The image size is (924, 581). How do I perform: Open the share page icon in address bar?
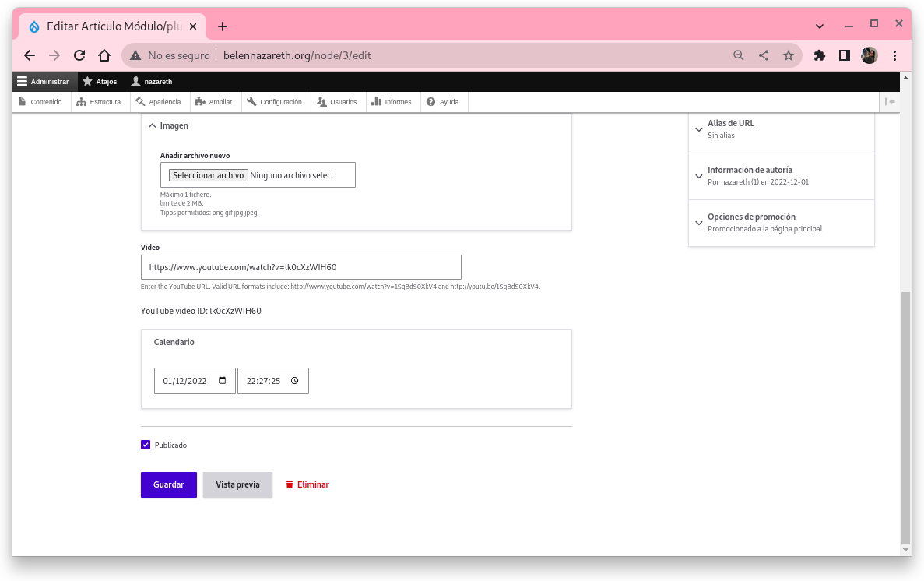pos(764,55)
